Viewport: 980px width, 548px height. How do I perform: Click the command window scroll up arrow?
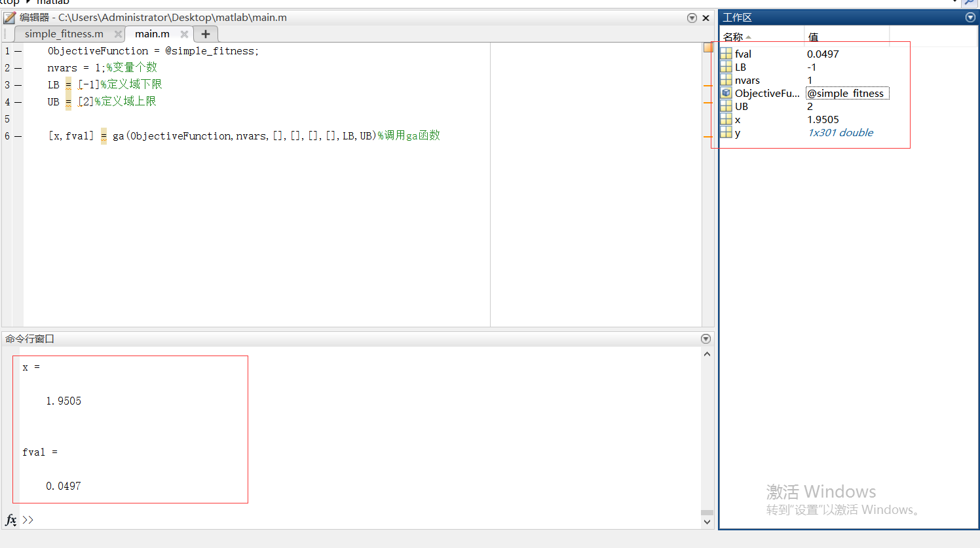pos(707,354)
